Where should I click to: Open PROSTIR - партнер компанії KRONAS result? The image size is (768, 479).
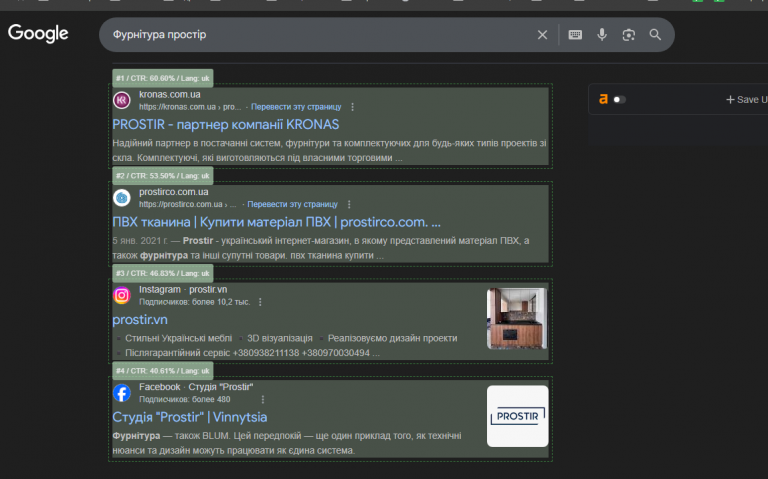[225, 124]
